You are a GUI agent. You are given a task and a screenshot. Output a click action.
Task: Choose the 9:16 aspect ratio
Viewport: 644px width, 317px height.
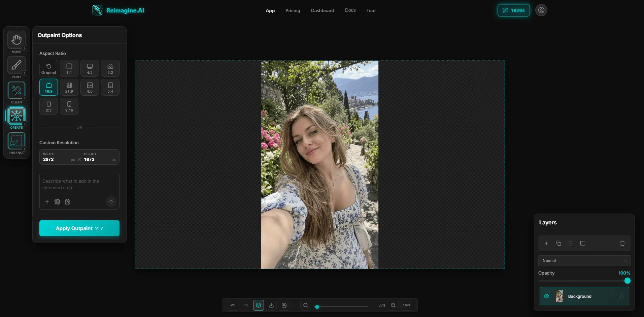tap(69, 106)
